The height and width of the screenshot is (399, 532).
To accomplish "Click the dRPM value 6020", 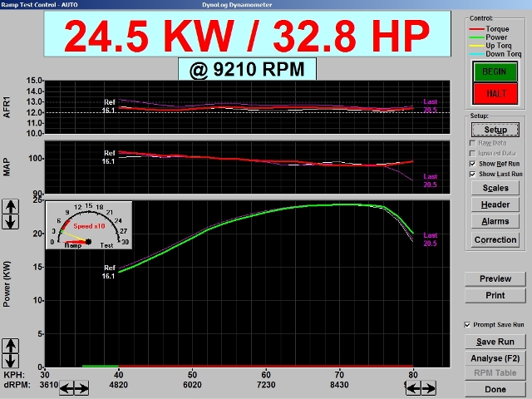I will 192,385.
